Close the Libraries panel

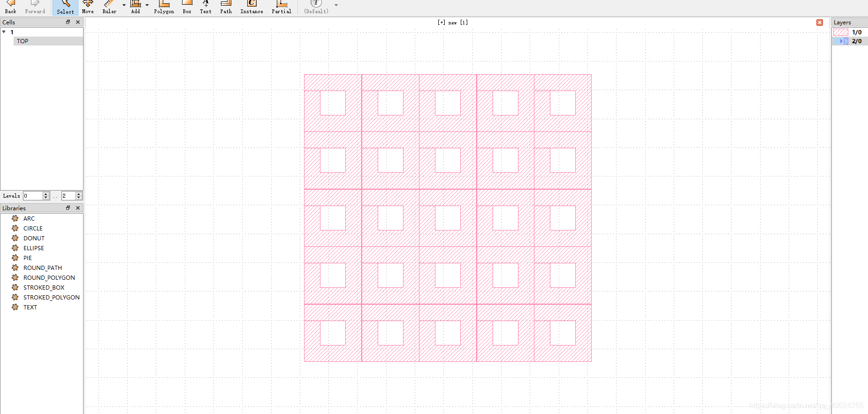click(x=78, y=208)
